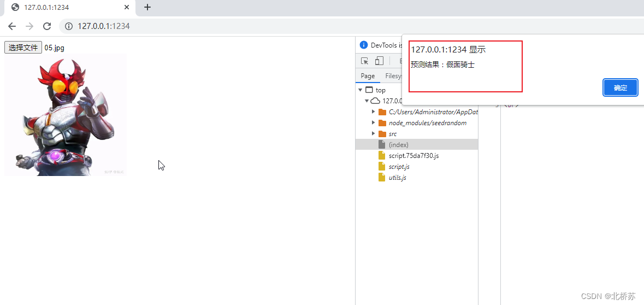Click the cloud icon for 127.0.0.1
Screen dimensions: 644x305
click(375, 101)
